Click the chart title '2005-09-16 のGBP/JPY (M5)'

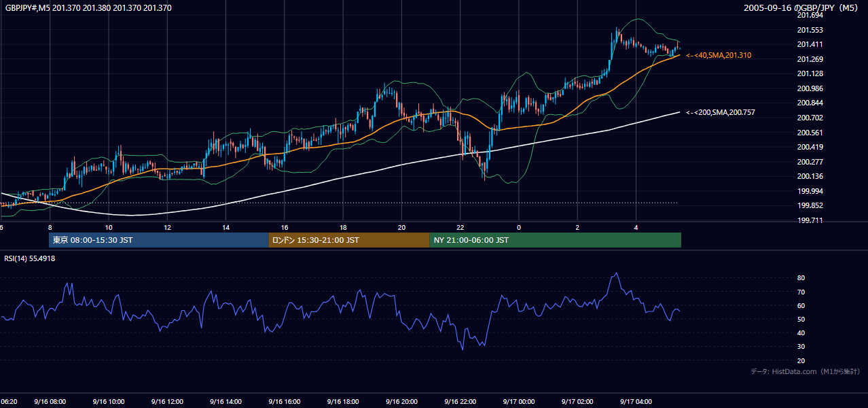801,8
